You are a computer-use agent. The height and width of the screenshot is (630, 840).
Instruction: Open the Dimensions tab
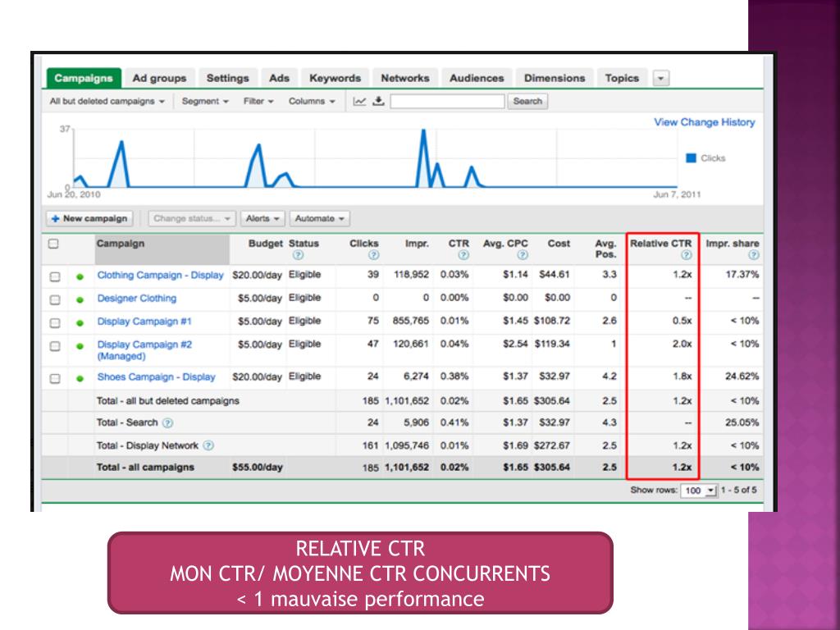[555, 78]
